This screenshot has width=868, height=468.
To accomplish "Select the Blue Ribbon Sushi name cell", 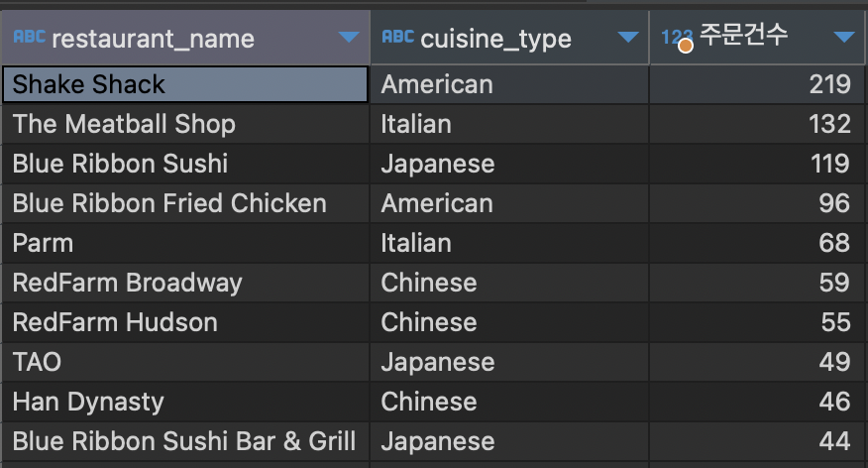I will tap(185, 164).
